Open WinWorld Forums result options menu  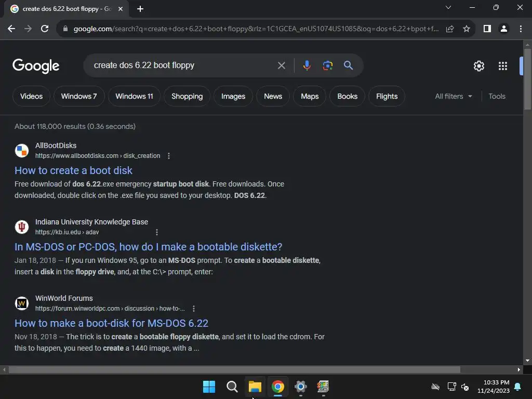tap(193, 309)
